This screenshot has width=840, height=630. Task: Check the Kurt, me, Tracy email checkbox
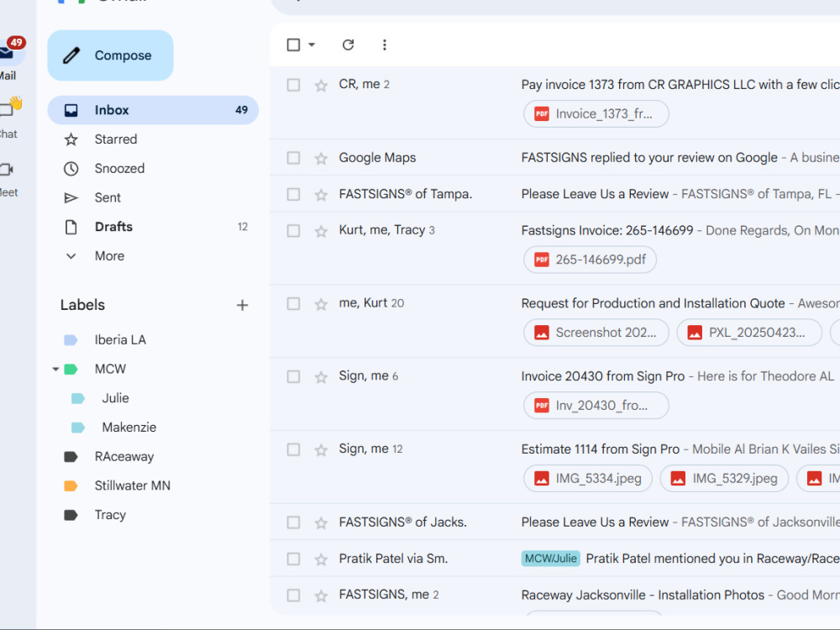[x=293, y=231]
